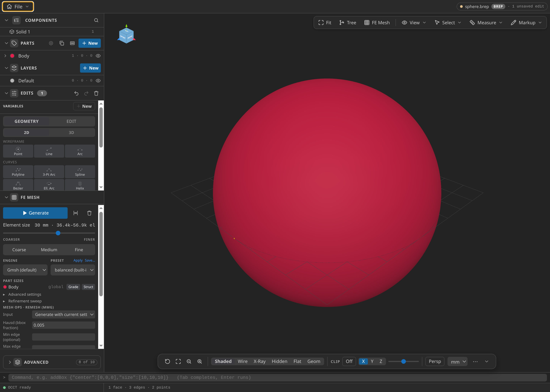Open the mm units dropdown
This screenshot has height=392, width=550.
(x=457, y=362)
